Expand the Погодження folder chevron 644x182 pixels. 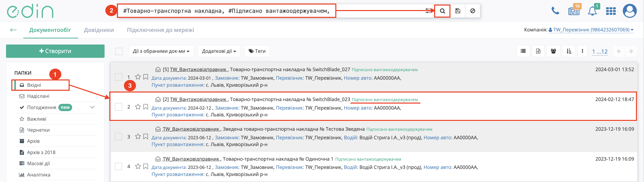[92, 107]
